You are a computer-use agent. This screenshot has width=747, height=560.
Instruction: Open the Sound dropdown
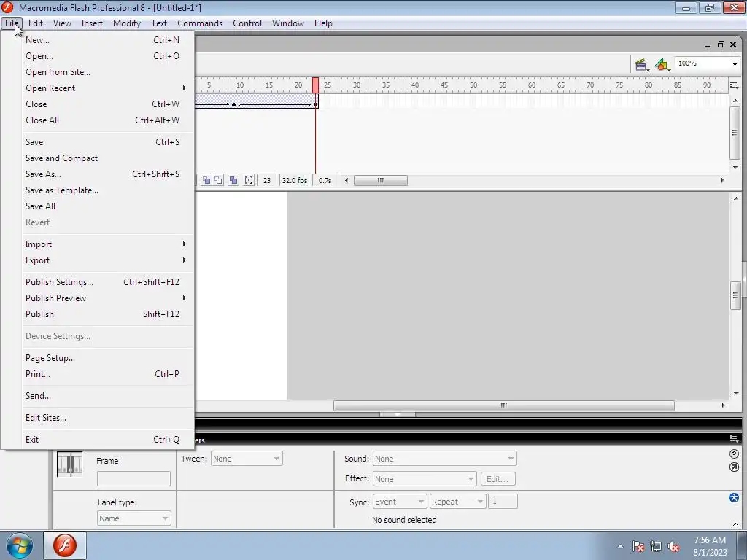click(x=444, y=459)
